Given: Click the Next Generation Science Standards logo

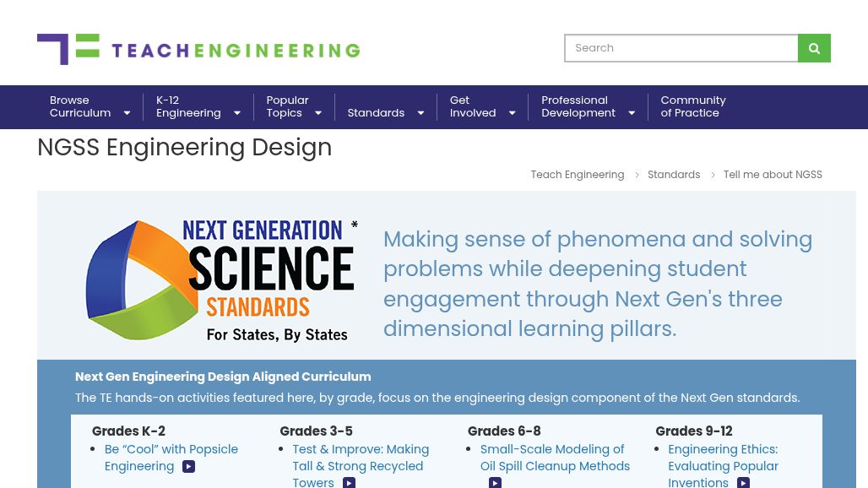Looking at the screenshot, I should pyautogui.click(x=221, y=280).
